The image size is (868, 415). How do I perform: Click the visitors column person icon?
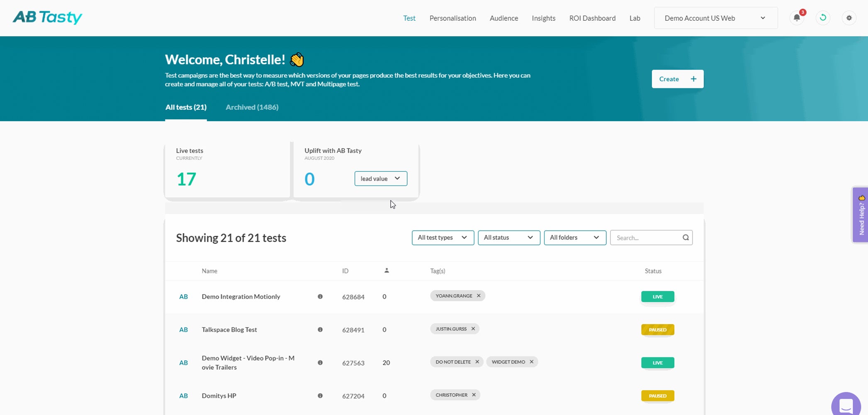[x=387, y=271]
